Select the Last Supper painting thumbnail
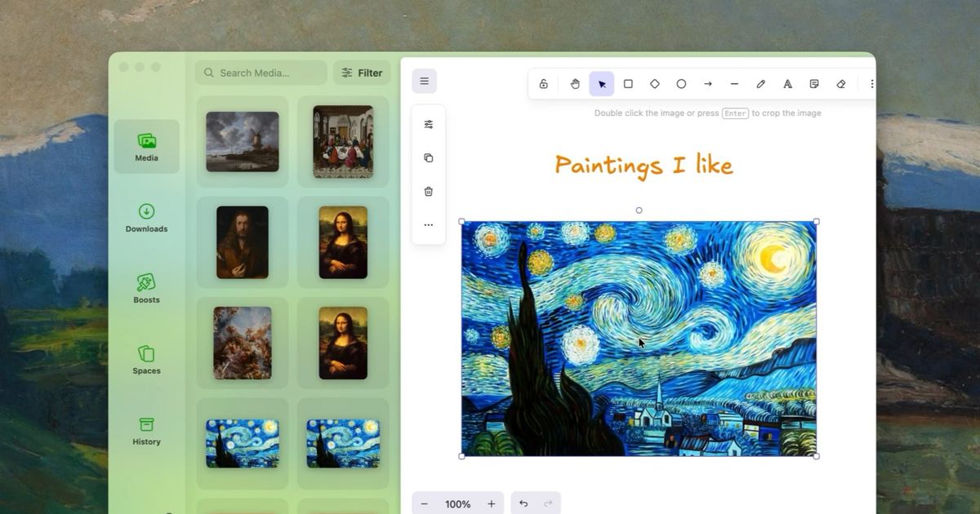 pyautogui.click(x=343, y=142)
